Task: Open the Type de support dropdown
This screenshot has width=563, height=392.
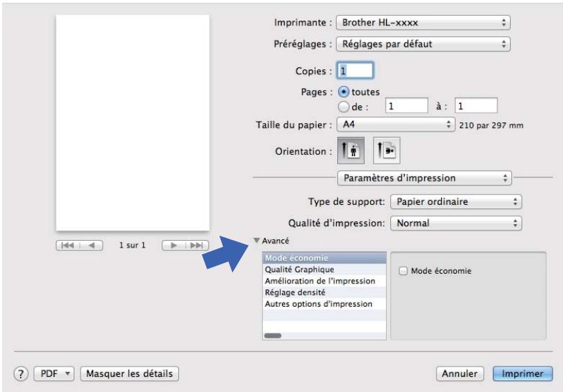Action: 456,202
